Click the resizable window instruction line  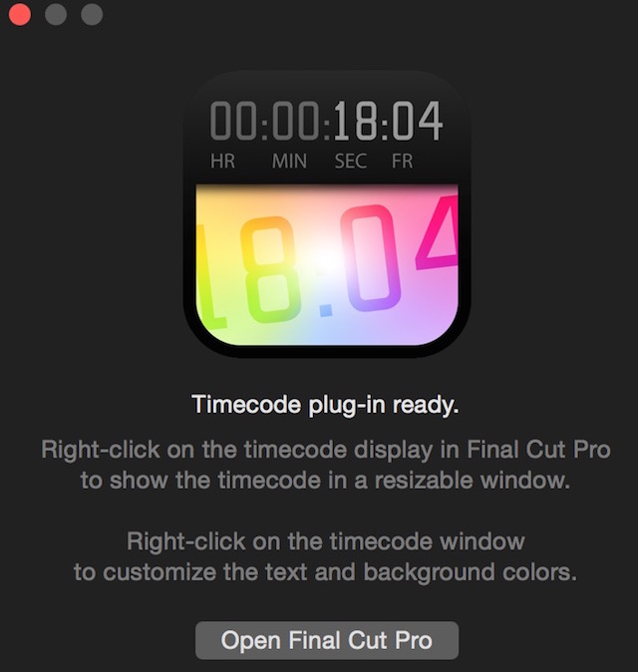[x=325, y=481]
